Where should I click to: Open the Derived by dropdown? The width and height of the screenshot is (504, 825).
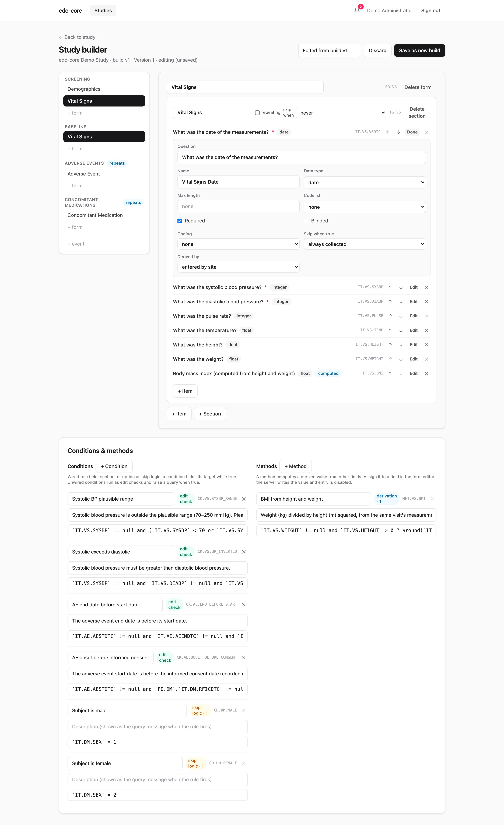coord(238,267)
